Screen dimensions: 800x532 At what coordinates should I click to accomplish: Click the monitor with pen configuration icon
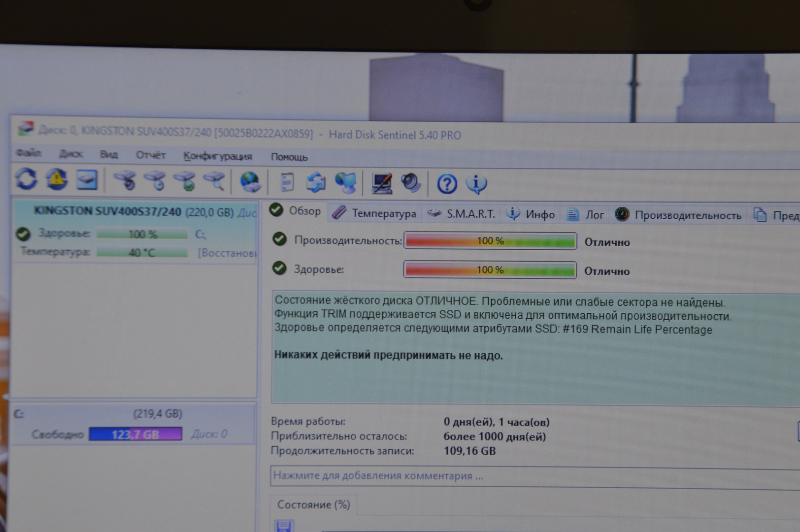click(382, 184)
